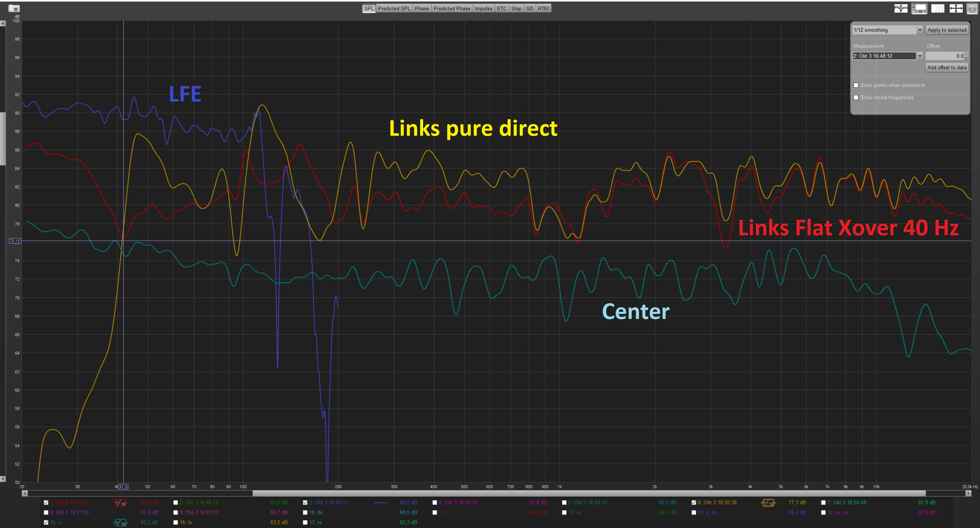980x528 pixels.
Task: Click the Offset value input field
Action: tap(944, 56)
